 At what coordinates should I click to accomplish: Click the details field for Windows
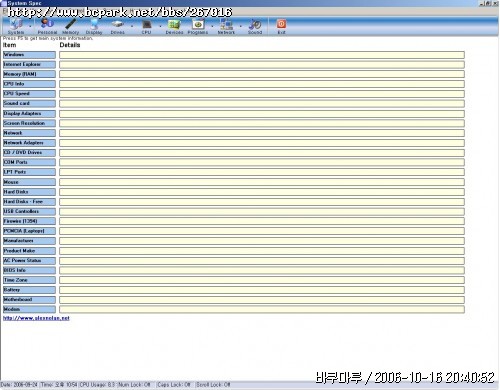(x=262, y=55)
